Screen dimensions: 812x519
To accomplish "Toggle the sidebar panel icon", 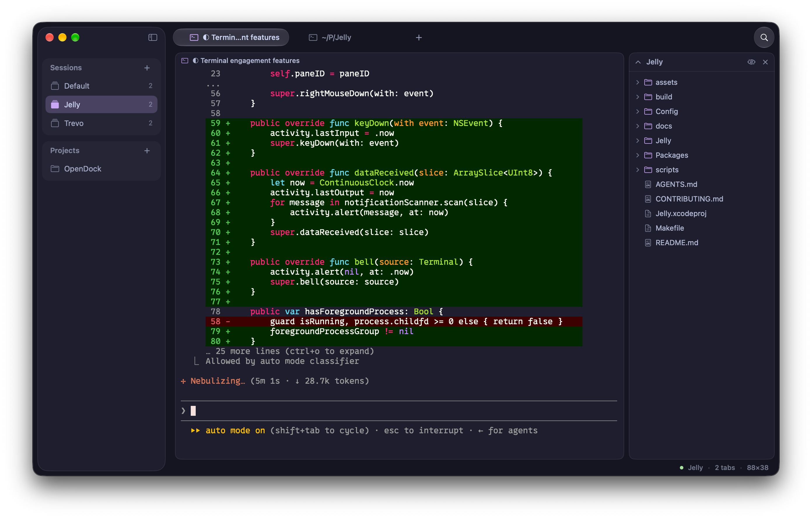I will tap(153, 37).
